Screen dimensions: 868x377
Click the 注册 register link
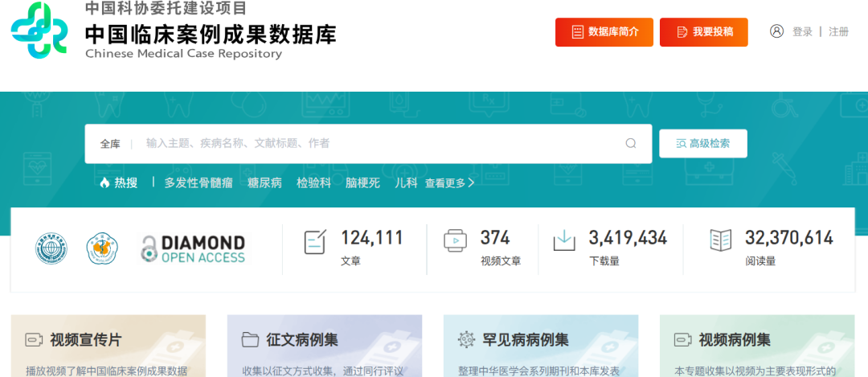pos(838,32)
